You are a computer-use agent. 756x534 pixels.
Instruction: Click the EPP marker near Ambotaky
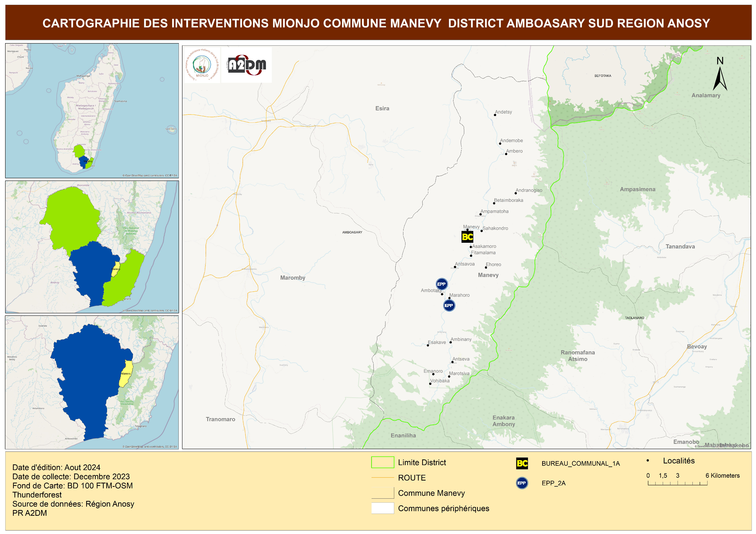[x=442, y=284]
